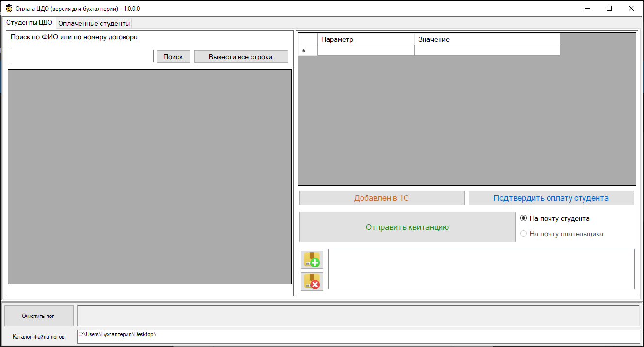
Task: Click the add attachment icon with green plus
Action: point(312,259)
